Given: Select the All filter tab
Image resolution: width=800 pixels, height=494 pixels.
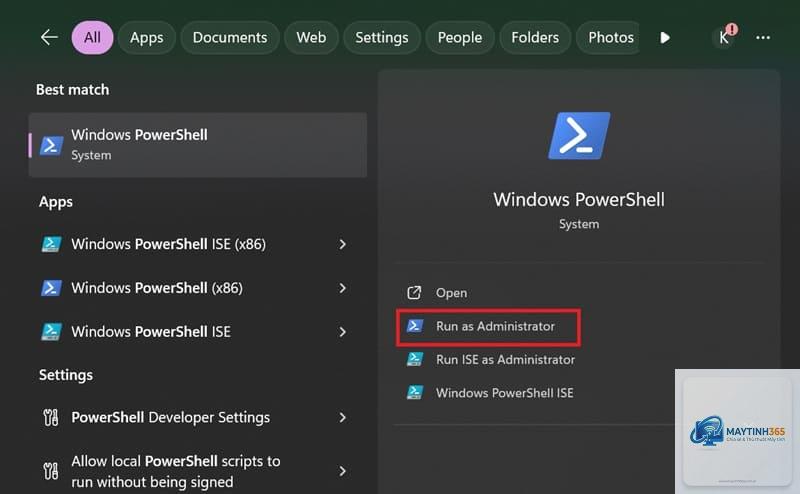Looking at the screenshot, I should 92,38.
